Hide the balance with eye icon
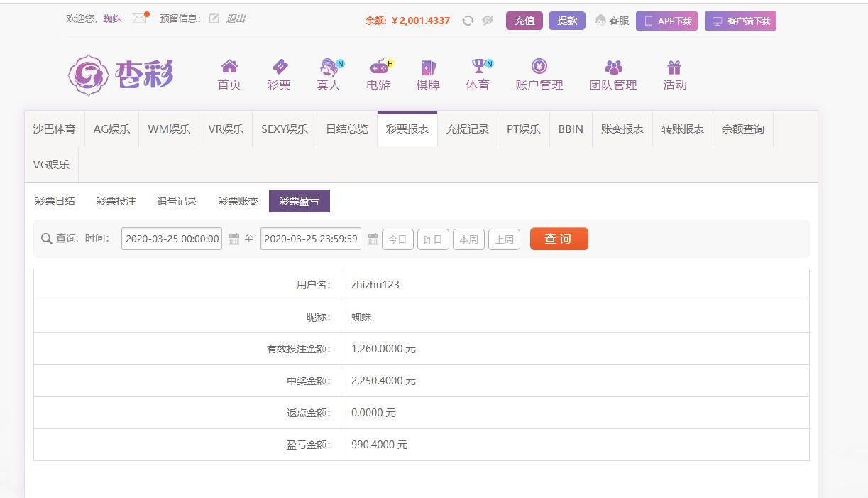 pyautogui.click(x=488, y=21)
